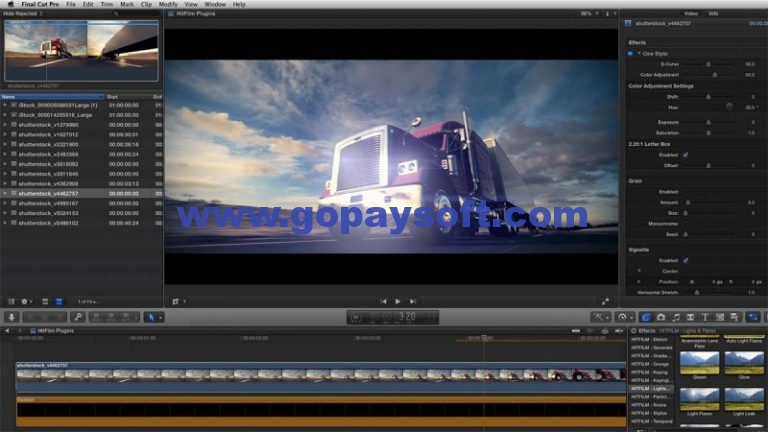
Task: Switch to the Info inspector tab
Action: [714, 13]
